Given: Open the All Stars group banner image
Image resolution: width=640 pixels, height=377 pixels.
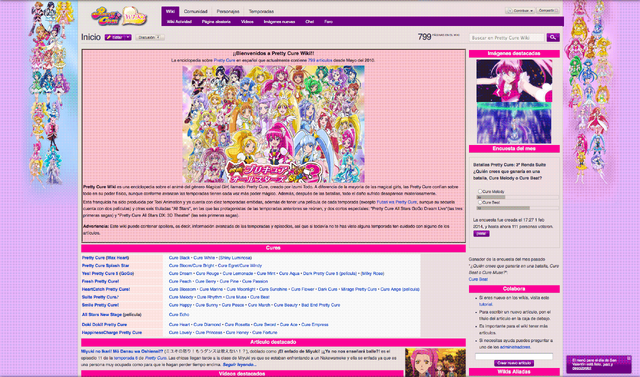Looking at the screenshot, I should pos(273,124).
